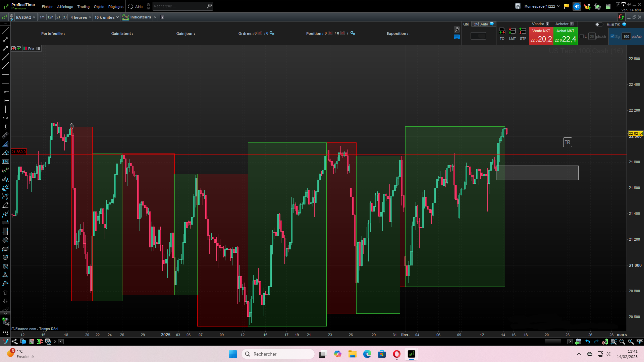Open the NASDAQ instrument dropdown
This screenshot has width=644, height=362.
[x=25, y=17]
